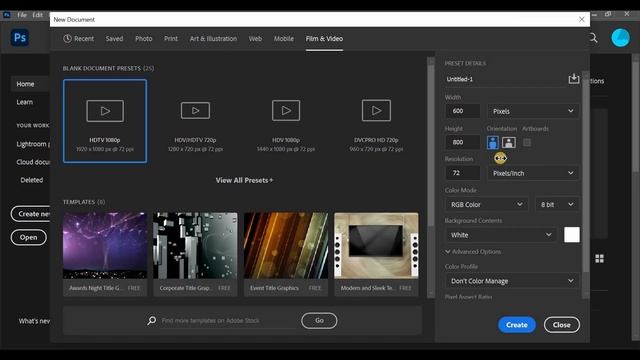Select the HDV 1080p preset

(286, 121)
